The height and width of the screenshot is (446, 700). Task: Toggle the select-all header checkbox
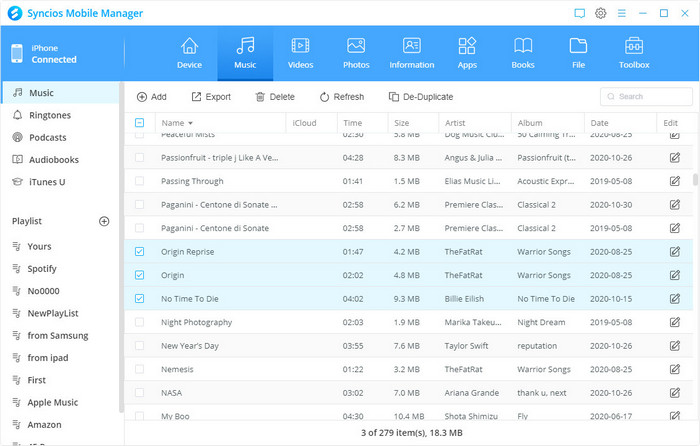click(139, 123)
